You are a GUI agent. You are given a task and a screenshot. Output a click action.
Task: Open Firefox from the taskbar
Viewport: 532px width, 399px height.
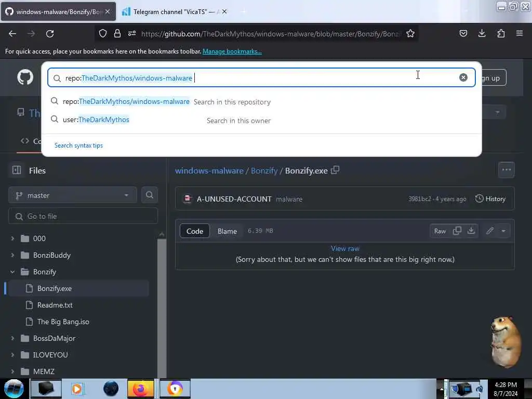pos(140,389)
